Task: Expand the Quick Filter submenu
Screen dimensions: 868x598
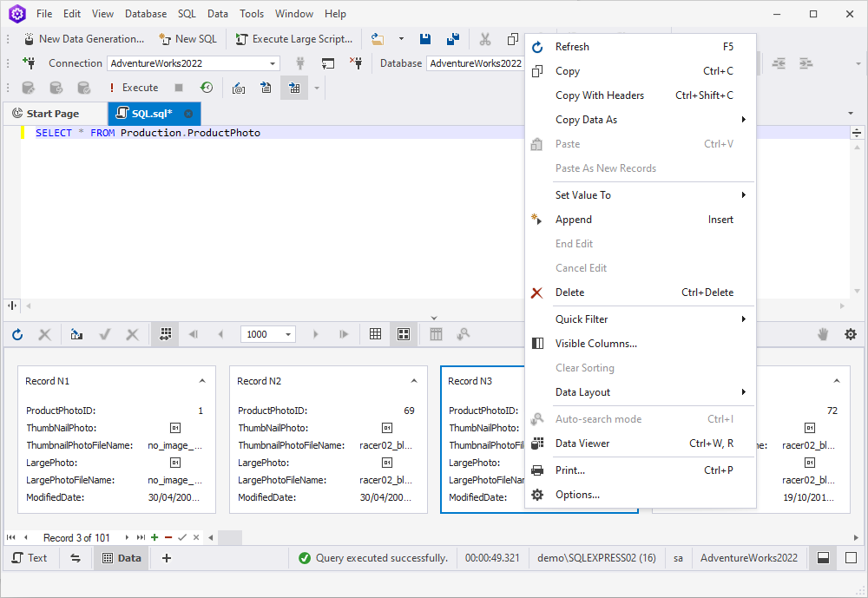Action: tap(640, 319)
